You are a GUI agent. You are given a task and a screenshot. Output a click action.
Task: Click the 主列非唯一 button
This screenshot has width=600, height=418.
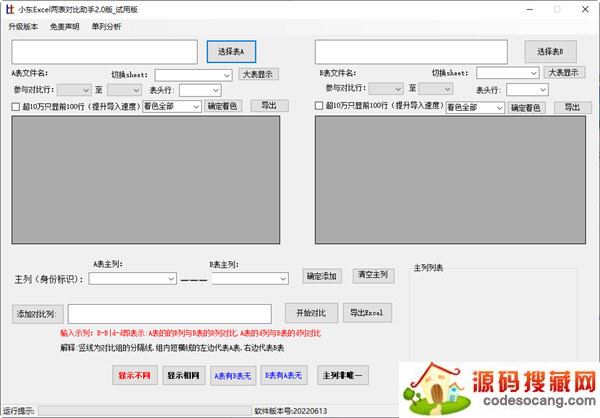pyautogui.click(x=342, y=376)
